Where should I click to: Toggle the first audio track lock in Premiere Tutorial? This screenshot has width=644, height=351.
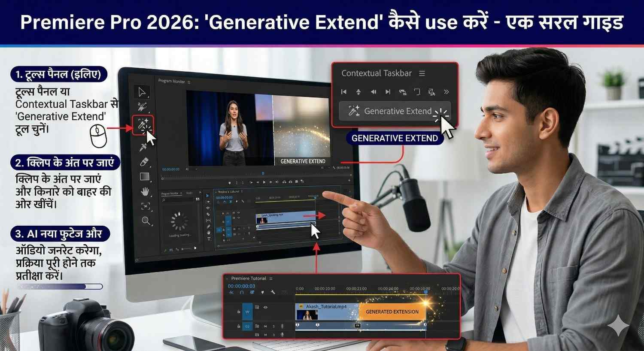[x=239, y=326]
